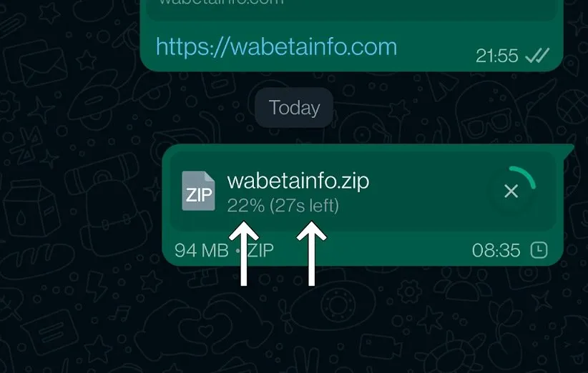Cancel the wabetainfo.zip upload
The image size is (588, 373).
click(x=511, y=191)
